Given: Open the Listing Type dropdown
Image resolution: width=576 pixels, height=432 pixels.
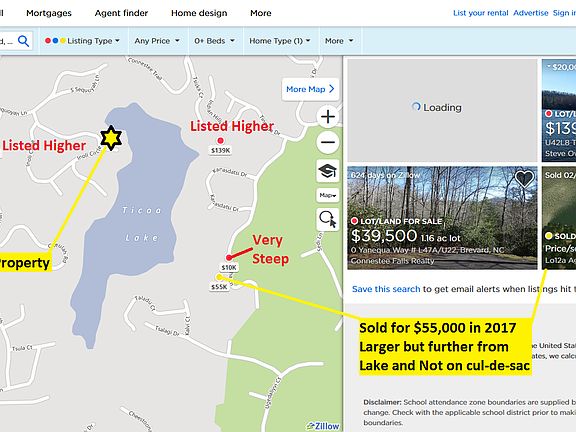Looking at the screenshot, I should click(82, 41).
